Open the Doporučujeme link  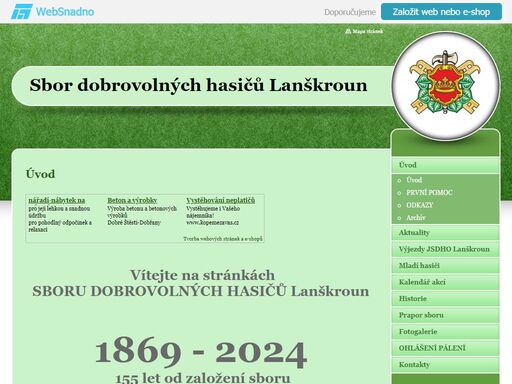350,12
